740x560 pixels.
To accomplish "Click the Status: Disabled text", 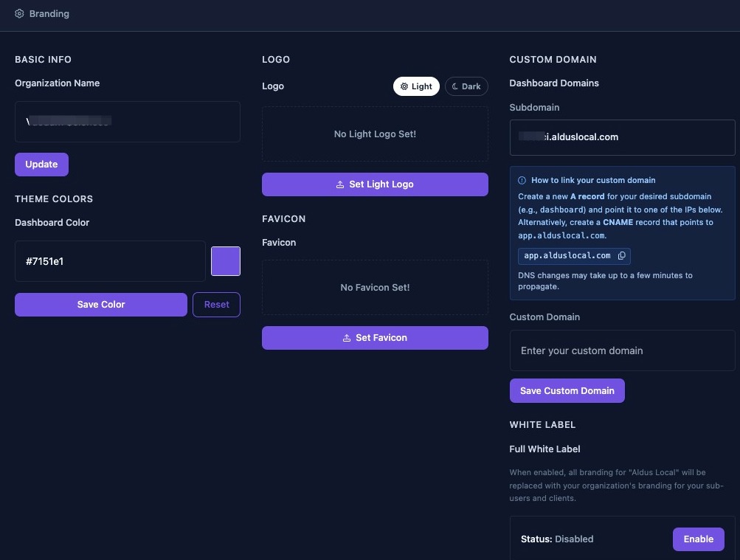I will [x=557, y=539].
